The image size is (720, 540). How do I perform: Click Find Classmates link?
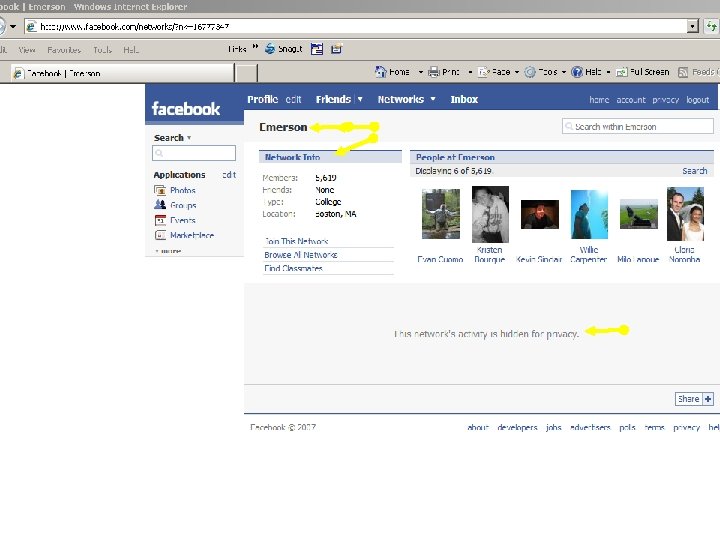(x=293, y=268)
